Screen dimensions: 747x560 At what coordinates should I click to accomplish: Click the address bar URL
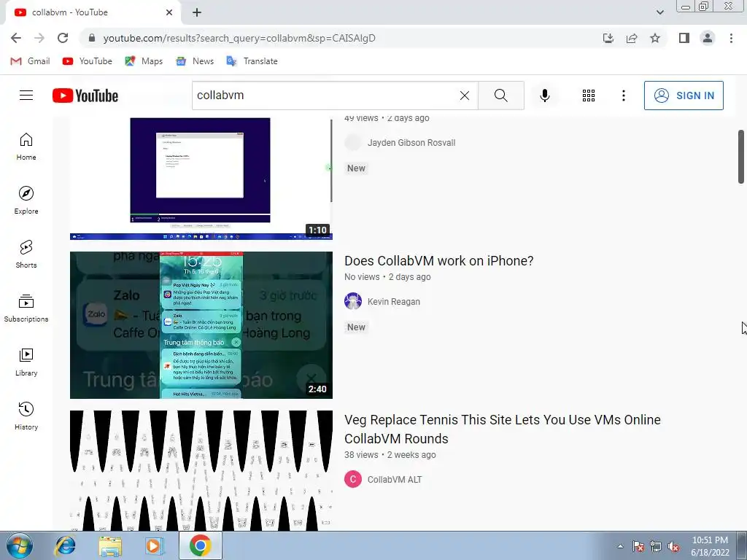239,38
